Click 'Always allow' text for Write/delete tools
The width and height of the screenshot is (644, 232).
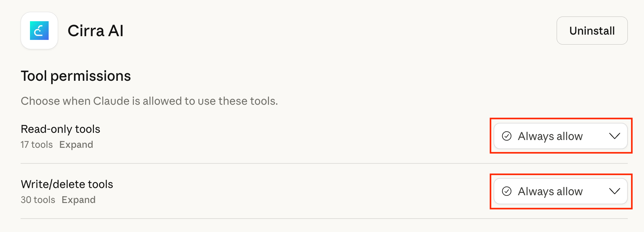(x=550, y=191)
